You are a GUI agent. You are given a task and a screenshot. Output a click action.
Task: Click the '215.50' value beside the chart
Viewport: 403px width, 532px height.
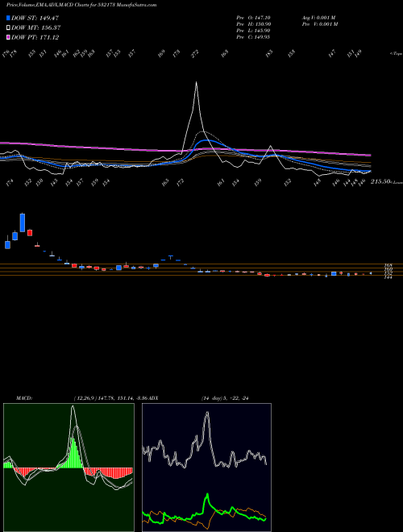coord(380,182)
